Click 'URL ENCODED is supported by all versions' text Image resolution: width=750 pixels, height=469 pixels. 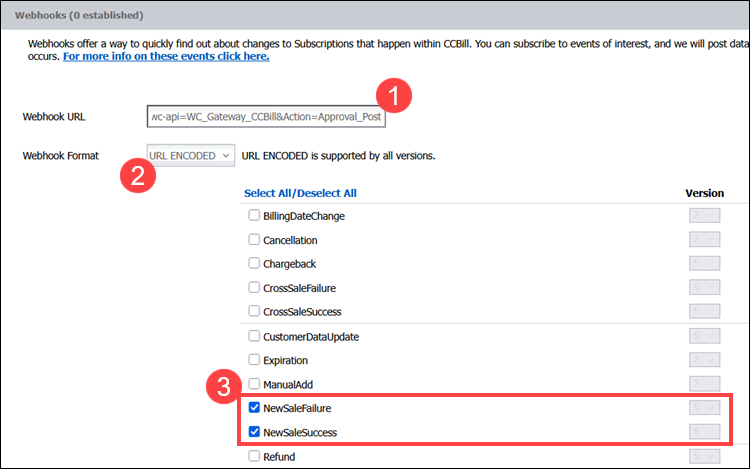coord(338,156)
